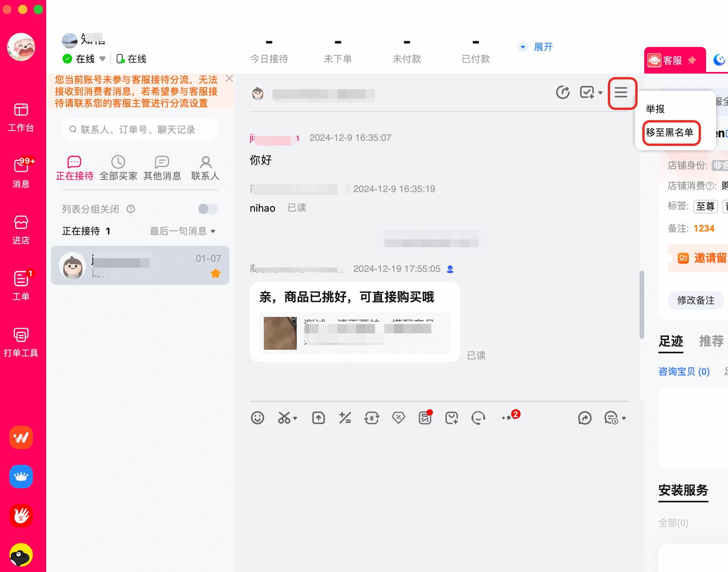Click the plus-slash quick phrase icon
This screenshot has height=572, width=728.
tap(345, 418)
